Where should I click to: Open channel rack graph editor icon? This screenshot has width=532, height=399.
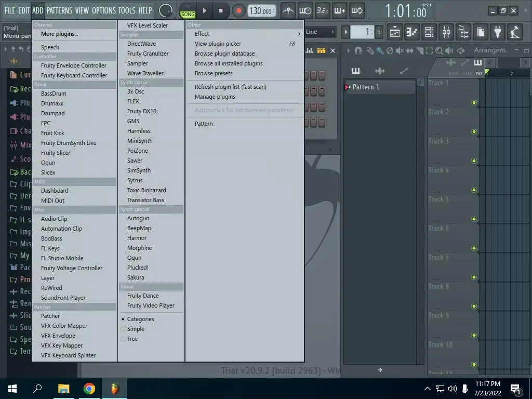[x=310, y=50]
